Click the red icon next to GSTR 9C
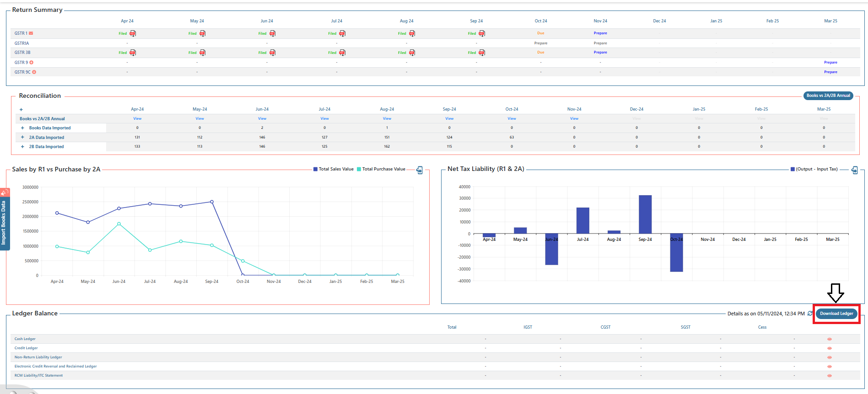The image size is (868, 394). (34, 72)
